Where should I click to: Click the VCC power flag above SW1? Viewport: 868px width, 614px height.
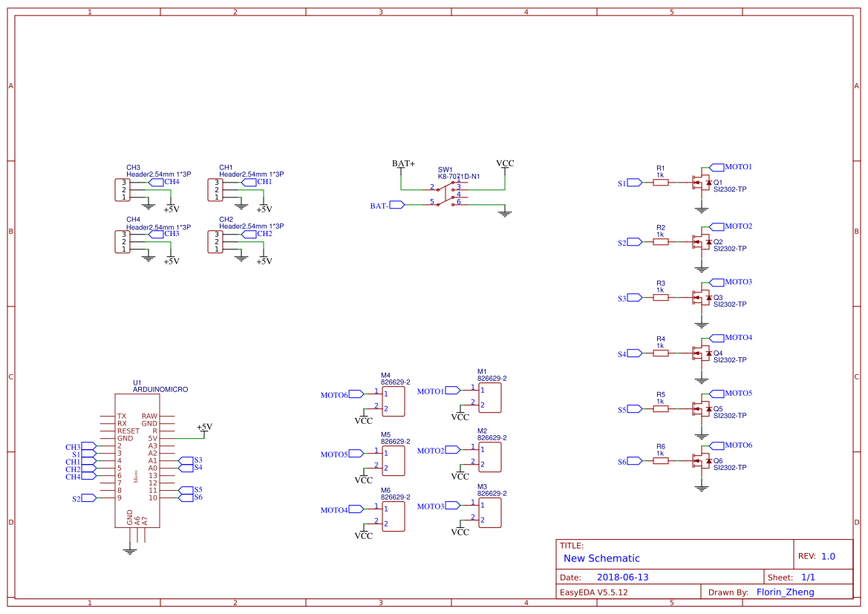pos(504,164)
